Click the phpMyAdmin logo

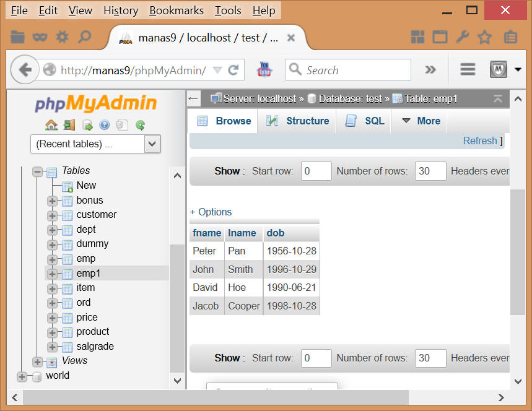95,103
